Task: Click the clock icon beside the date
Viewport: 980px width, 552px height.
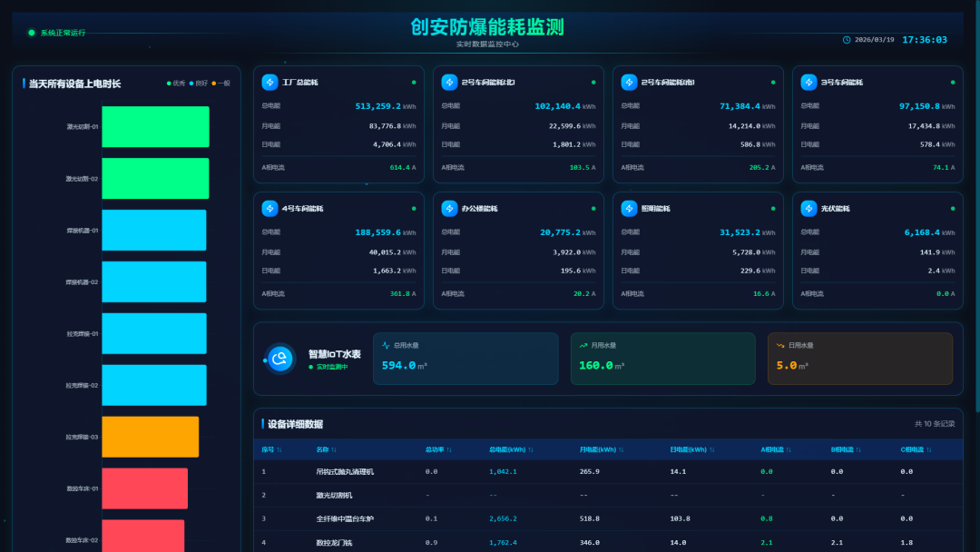Action: tap(847, 40)
